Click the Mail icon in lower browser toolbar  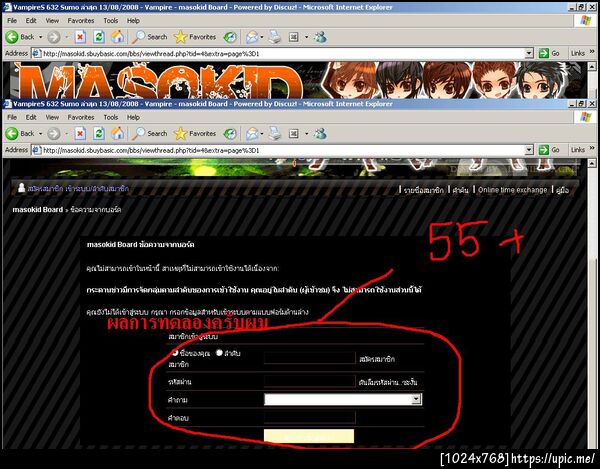(252, 134)
